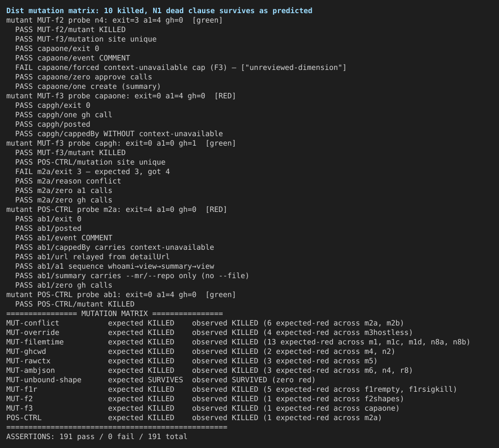Click the MUTATION MATRIX separator header

tap(115, 313)
